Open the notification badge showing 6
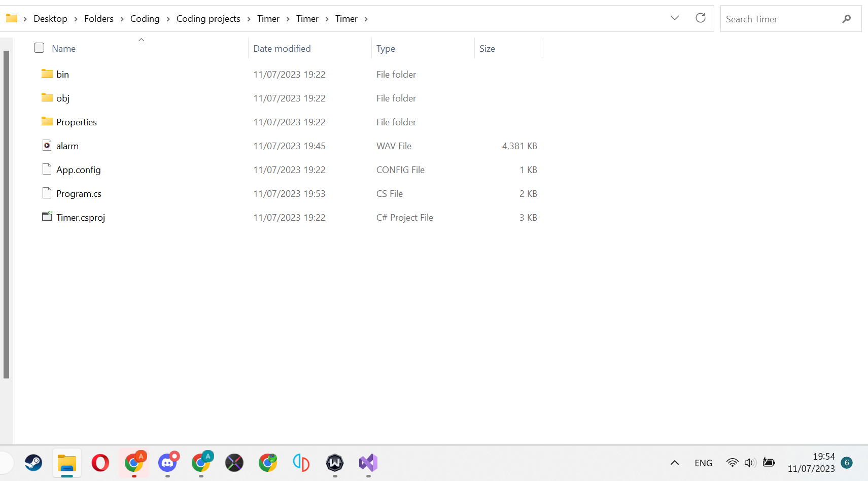868x481 pixels. [x=847, y=463]
